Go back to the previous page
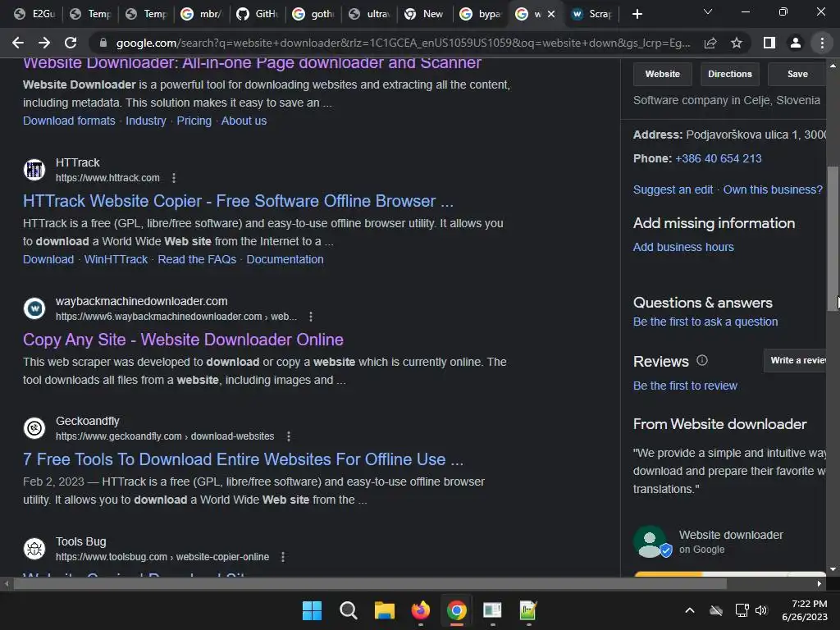Image resolution: width=840 pixels, height=630 pixels. (18, 43)
